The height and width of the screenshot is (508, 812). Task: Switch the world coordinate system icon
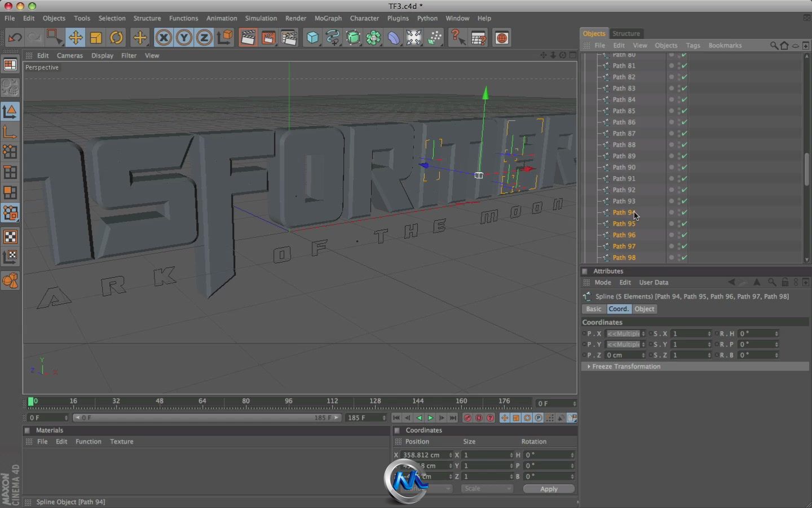225,38
